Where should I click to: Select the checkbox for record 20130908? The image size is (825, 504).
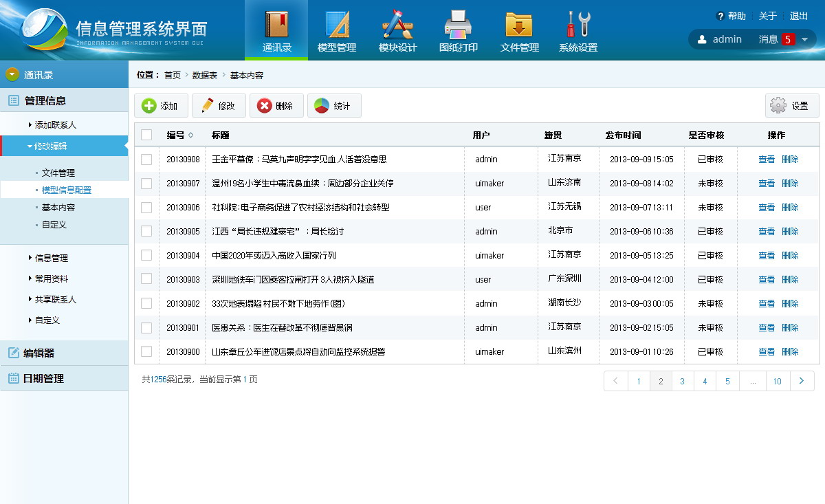coord(146,159)
